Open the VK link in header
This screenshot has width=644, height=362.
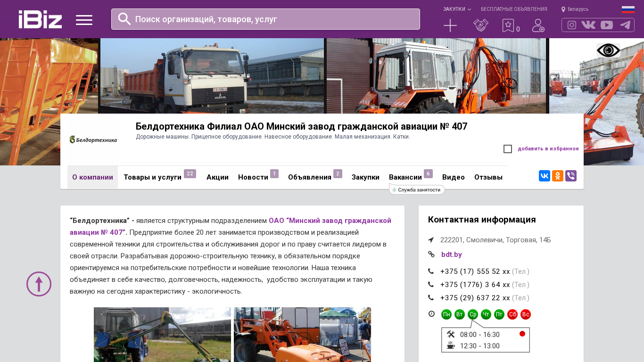tap(588, 25)
